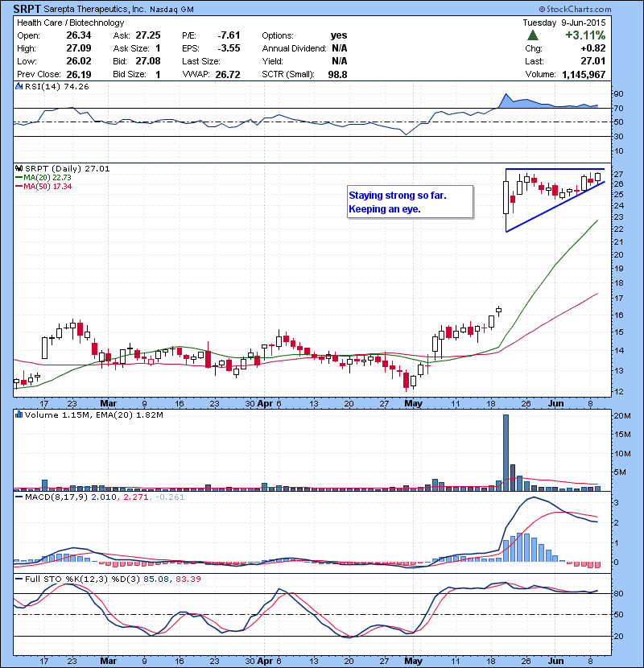Select the Full STO legend line marker
This screenshot has height=668, width=644.
point(19,579)
